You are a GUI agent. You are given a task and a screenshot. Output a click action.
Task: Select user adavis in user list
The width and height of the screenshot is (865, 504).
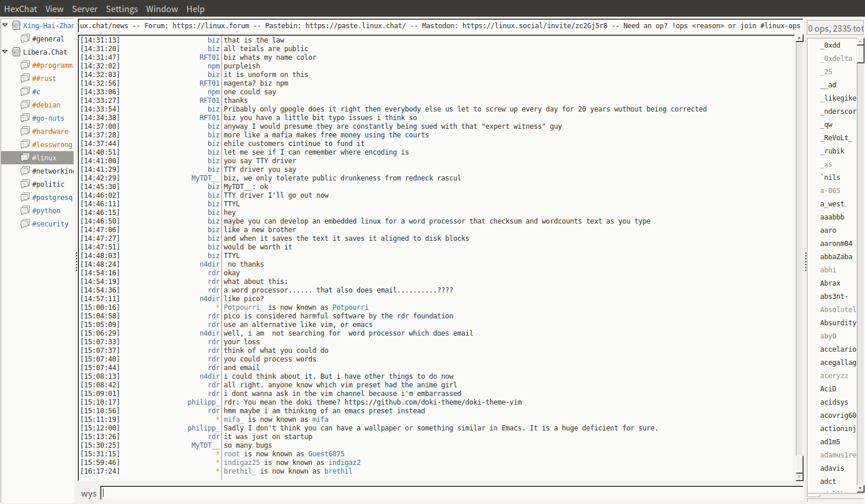point(832,468)
